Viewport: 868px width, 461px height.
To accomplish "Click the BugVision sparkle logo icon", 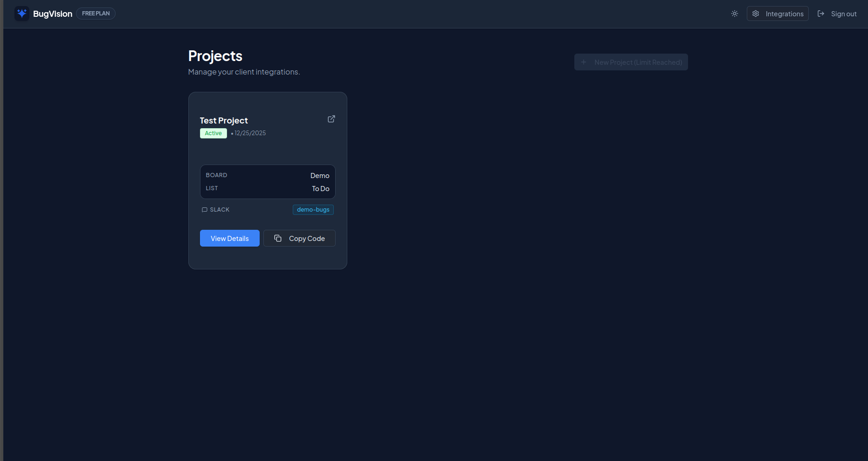I will 21,14.
